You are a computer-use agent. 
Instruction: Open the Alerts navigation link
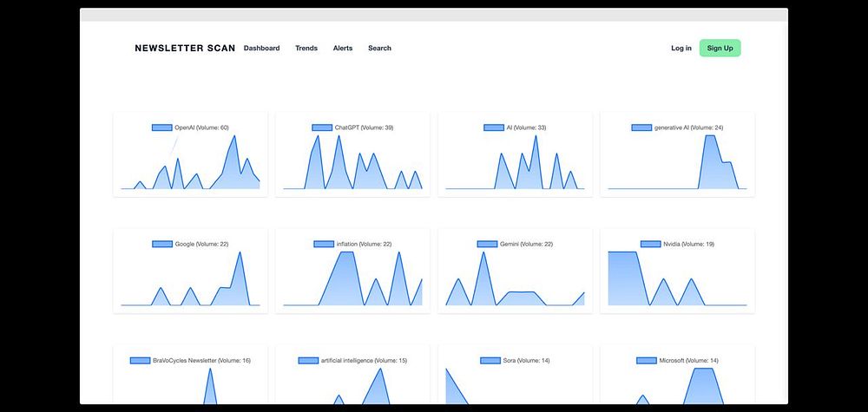343,48
